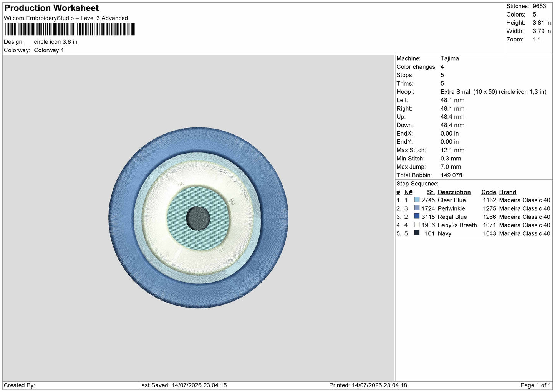555x392 pixels.
Task: Click the Up value 48.4 mm
Action: coord(452,117)
